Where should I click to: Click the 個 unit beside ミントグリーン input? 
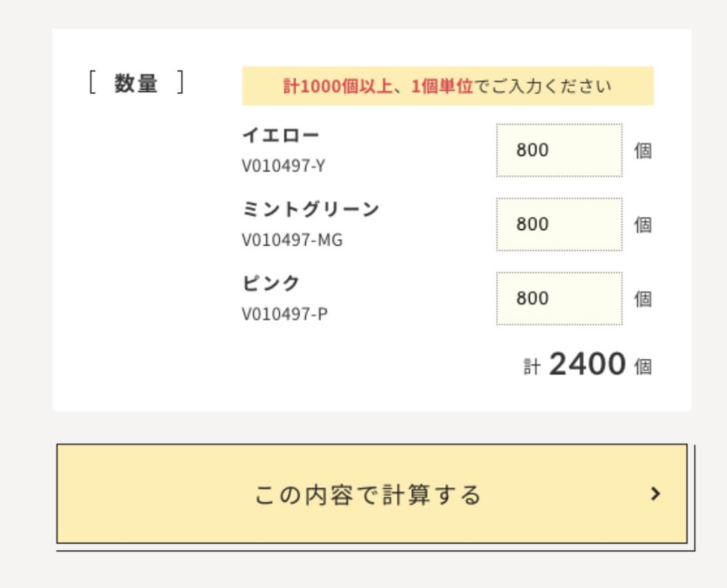point(643,225)
